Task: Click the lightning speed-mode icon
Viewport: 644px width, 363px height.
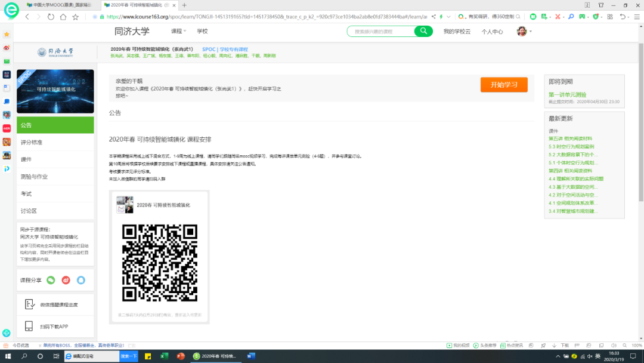Action: tap(441, 17)
